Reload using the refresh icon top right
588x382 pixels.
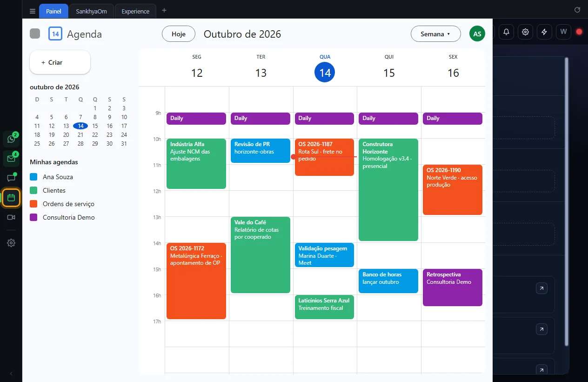(577, 10)
